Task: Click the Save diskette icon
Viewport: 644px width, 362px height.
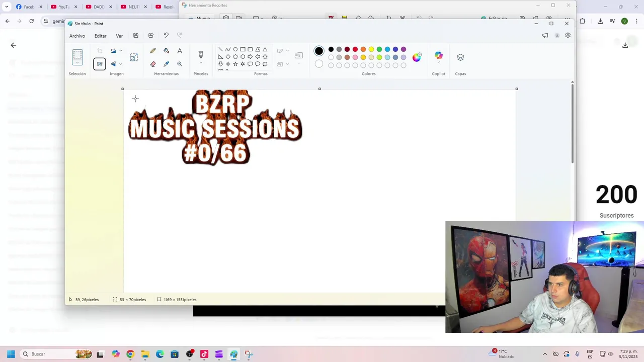Action: click(136, 36)
